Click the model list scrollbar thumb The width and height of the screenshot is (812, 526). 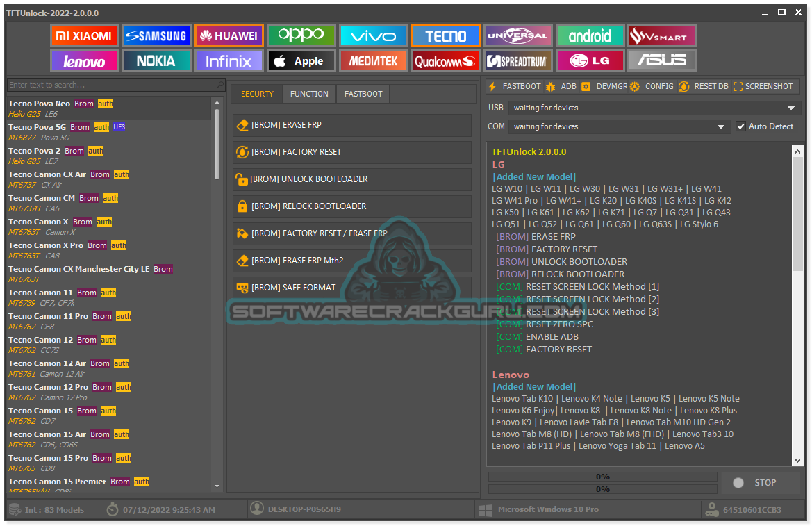[x=217, y=144]
